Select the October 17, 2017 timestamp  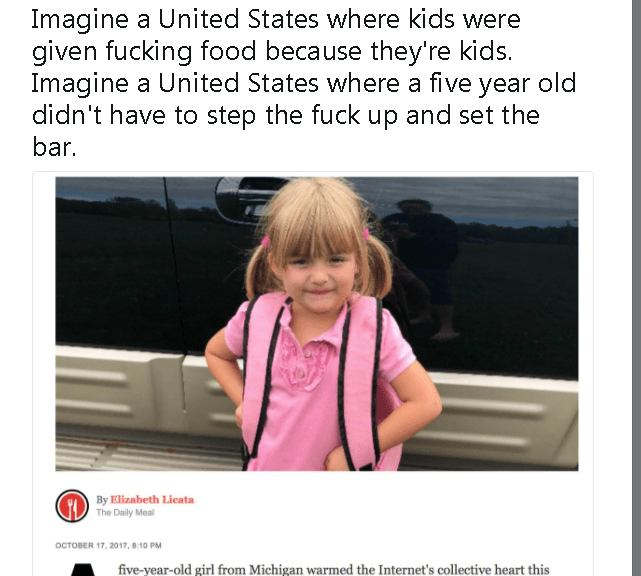pyautogui.click(x=108, y=545)
